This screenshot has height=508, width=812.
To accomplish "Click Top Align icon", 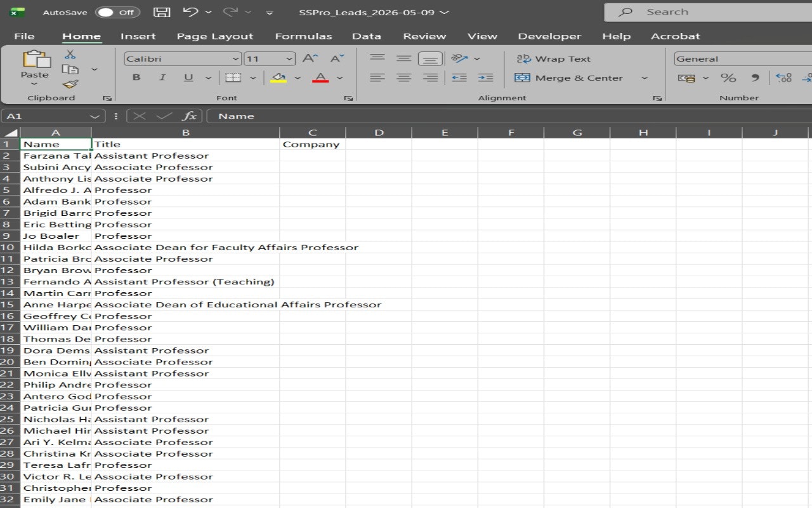I will pos(377,58).
